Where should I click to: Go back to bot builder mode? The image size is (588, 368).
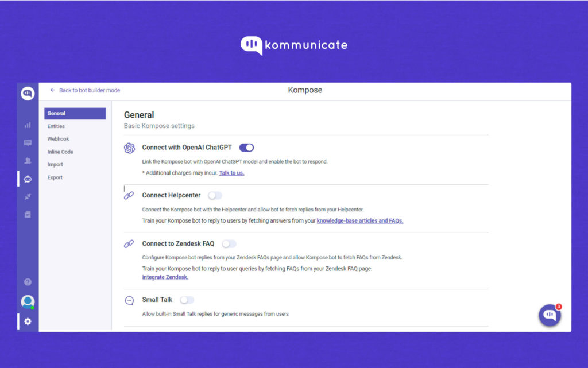point(85,90)
